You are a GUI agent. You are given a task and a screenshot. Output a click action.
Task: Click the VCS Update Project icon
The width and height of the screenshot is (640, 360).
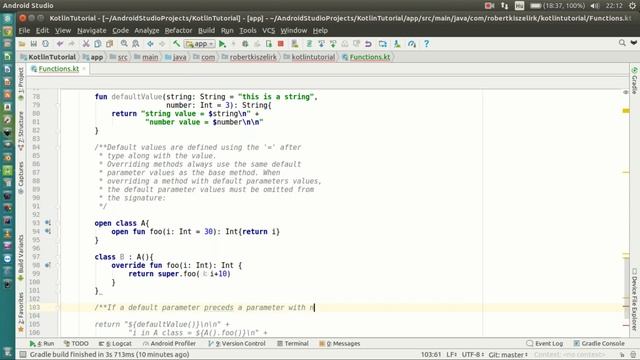321,44
